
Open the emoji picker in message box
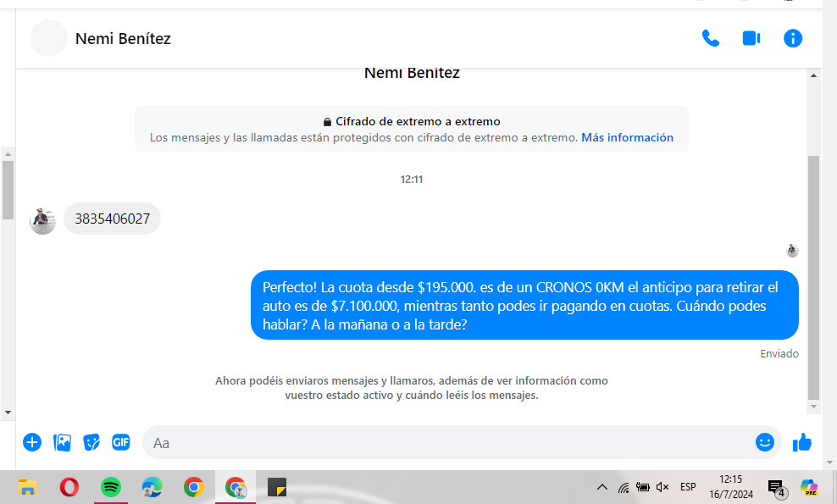coord(764,442)
